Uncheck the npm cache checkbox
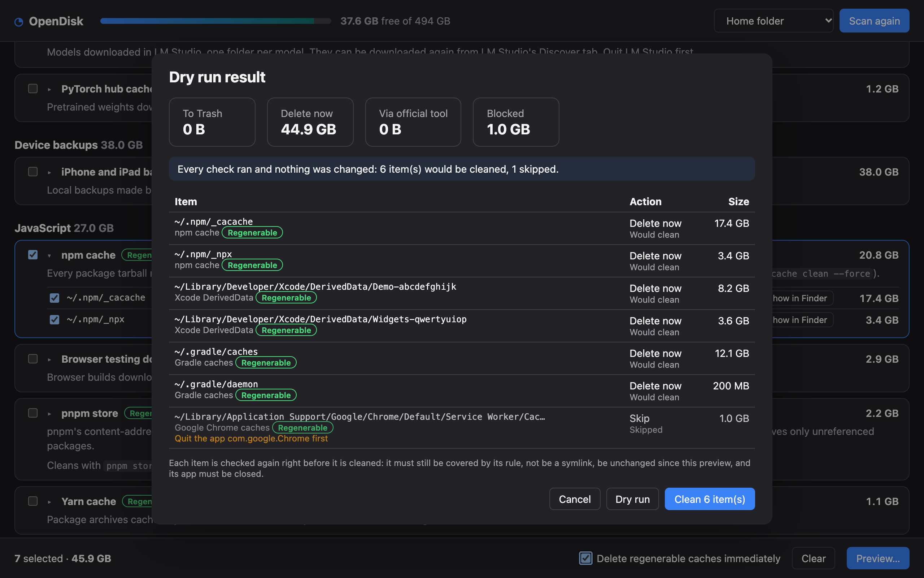Screen dimensions: 924x578 click(33, 255)
